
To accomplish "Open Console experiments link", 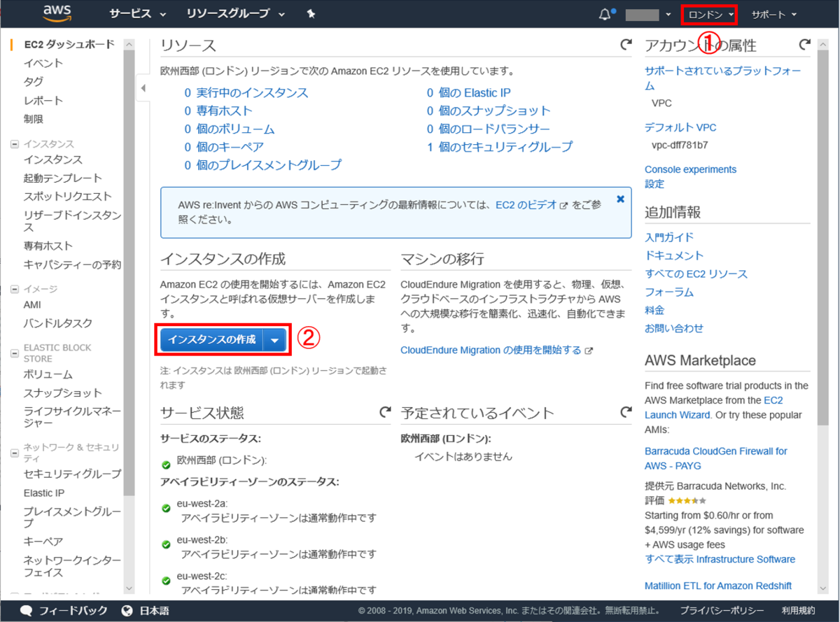I will click(690, 169).
